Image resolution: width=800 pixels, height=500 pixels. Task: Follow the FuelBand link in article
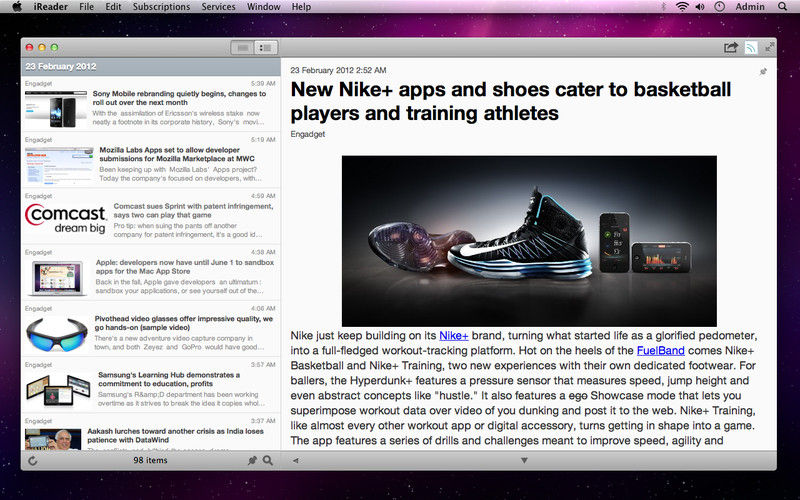(x=660, y=351)
